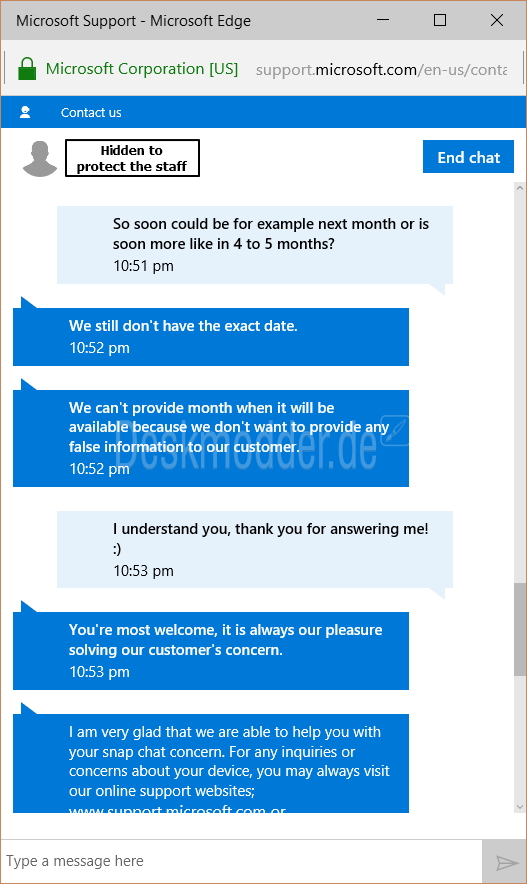Screen dimensions: 527x884
Task: Click the 'Hidden to protect the staff' label
Action: click(132, 158)
